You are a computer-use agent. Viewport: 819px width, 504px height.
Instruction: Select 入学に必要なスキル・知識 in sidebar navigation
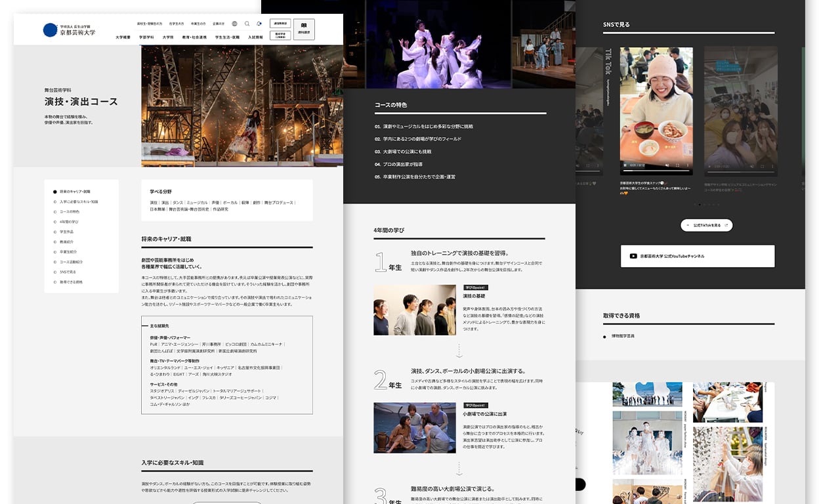78,201
